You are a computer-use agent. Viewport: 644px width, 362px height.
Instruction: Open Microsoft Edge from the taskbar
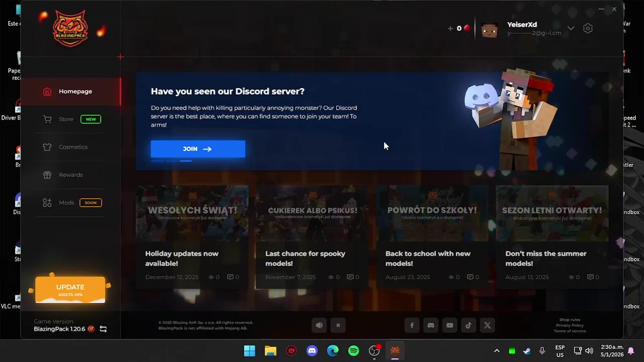pos(333,351)
